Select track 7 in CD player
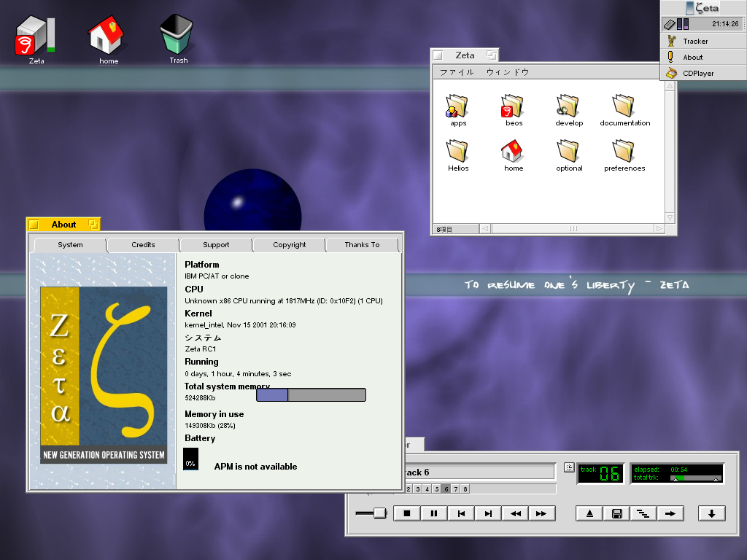The image size is (747, 560). 456,489
